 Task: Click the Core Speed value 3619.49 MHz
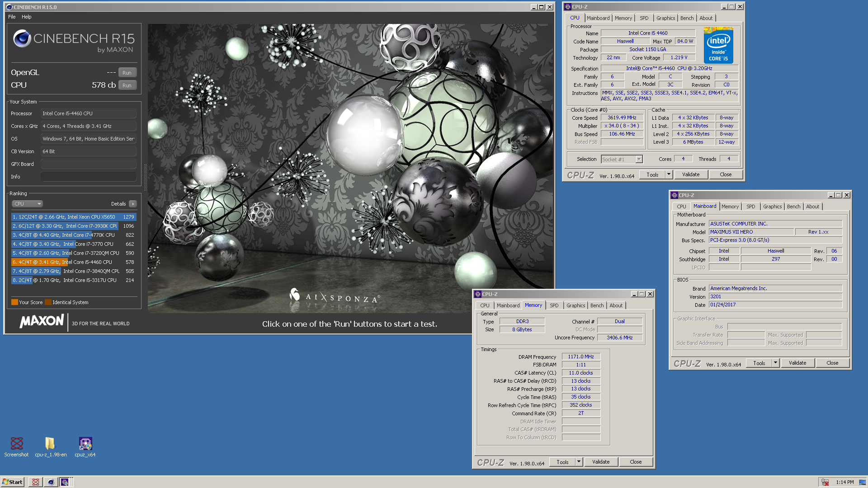click(x=622, y=118)
